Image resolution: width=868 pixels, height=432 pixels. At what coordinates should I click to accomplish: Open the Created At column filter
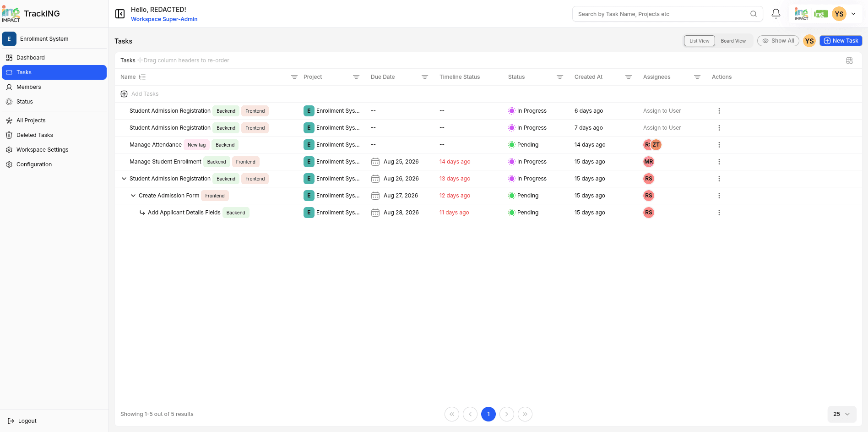629,77
